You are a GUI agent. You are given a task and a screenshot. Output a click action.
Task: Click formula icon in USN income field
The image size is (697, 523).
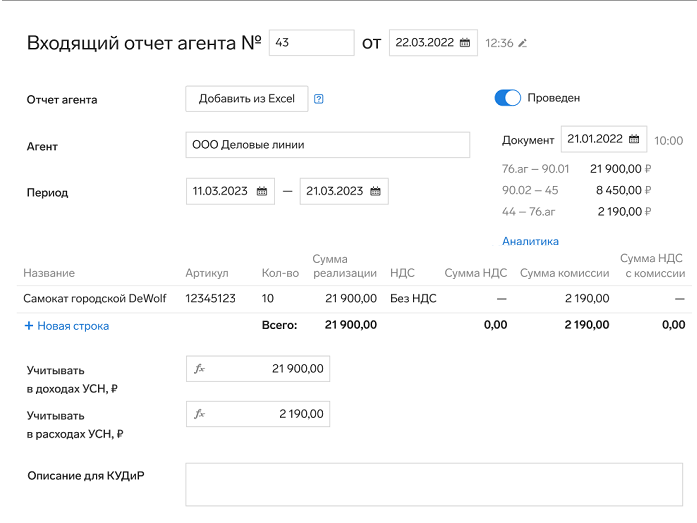tap(200, 369)
